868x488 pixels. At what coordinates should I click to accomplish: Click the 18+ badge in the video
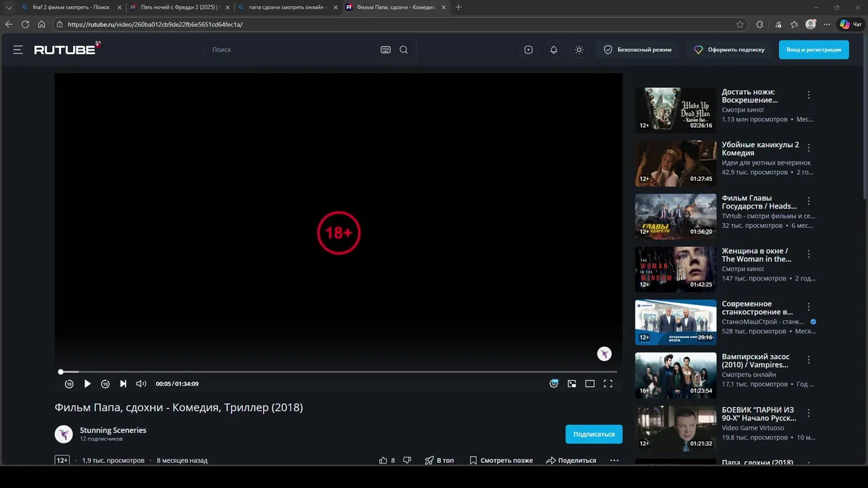338,233
